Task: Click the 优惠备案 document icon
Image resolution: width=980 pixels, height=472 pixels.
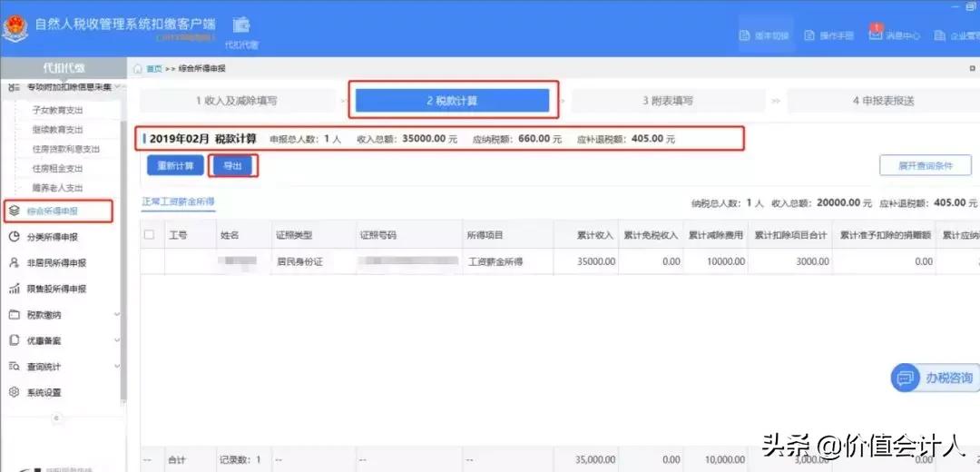Action: 15,340
